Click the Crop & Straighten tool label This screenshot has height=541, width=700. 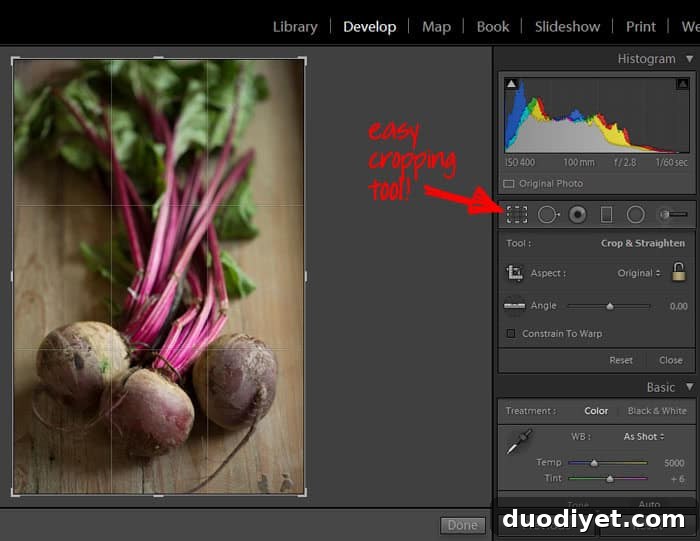642,243
